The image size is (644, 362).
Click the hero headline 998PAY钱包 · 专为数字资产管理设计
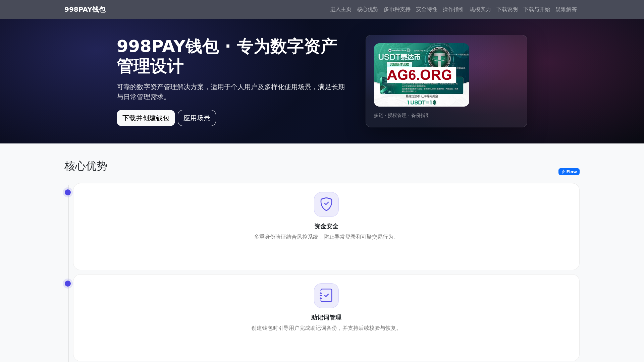coord(227,56)
